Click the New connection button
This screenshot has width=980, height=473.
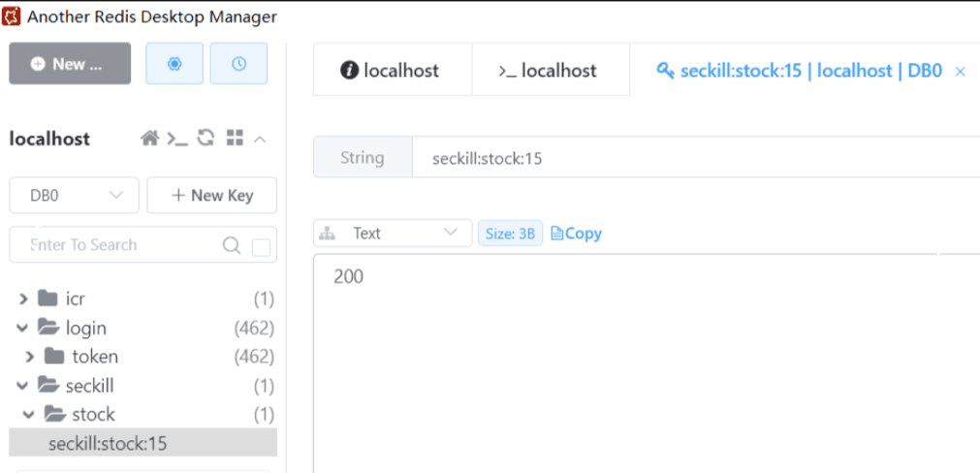[69, 63]
